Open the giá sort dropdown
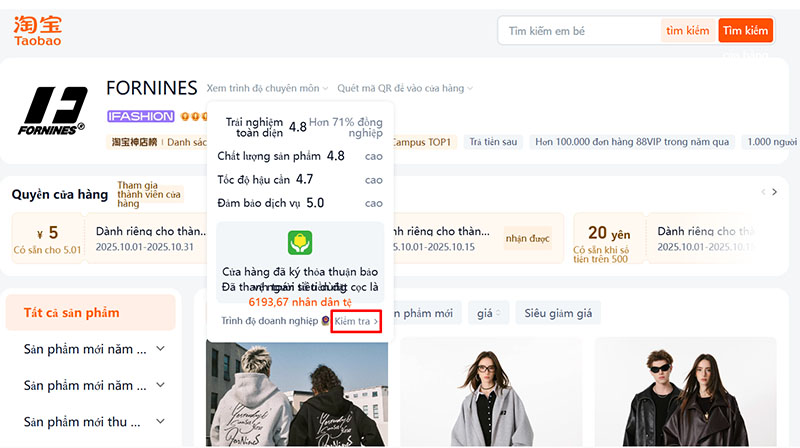This screenshot has height=448, width=800. click(x=489, y=313)
